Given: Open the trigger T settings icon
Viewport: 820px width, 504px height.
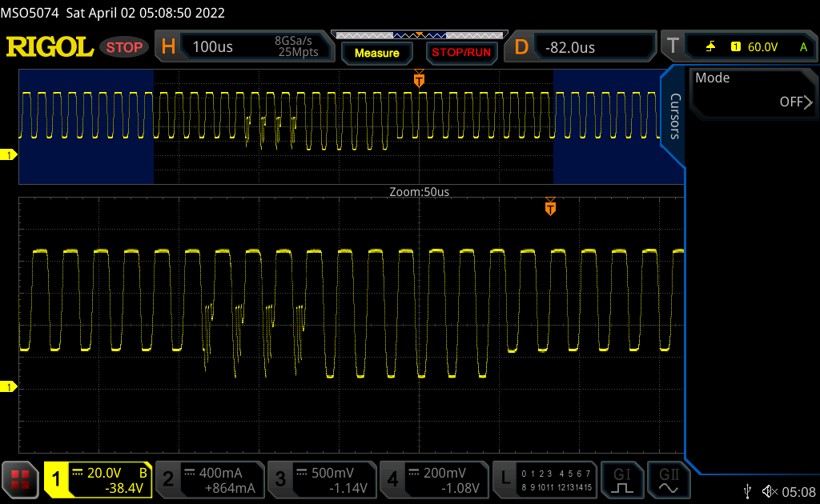Looking at the screenshot, I should [673, 46].
